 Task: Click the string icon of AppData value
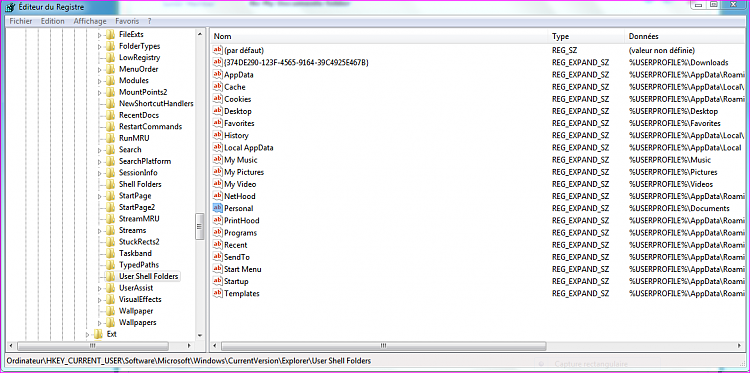coord(218,75)
